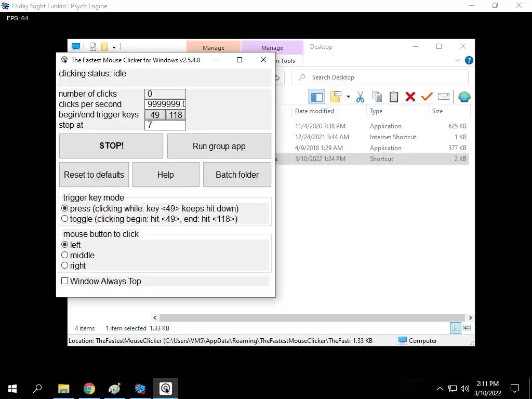
Task: Click the STOP! button
Action: pos(111,146)
